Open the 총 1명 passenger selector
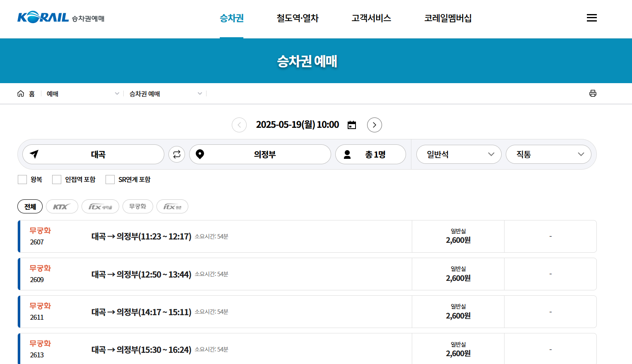 click(x=370, y=154)
